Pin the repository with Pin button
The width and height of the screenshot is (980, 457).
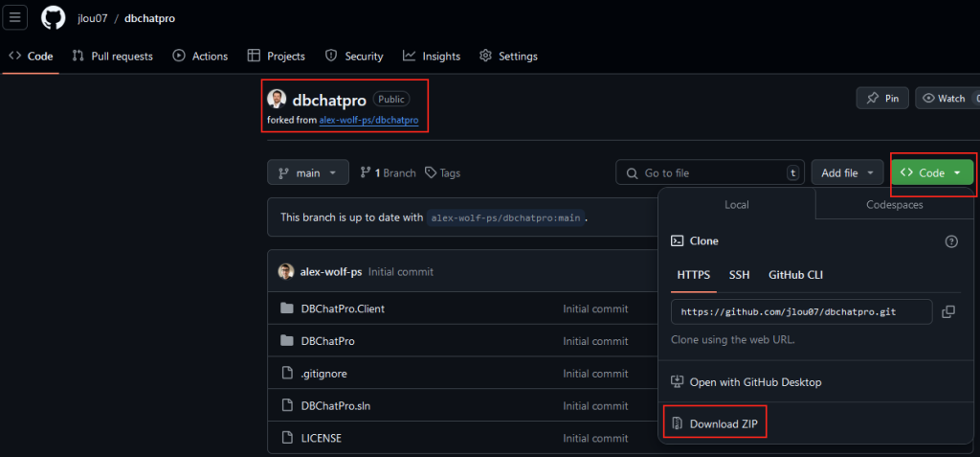(x=882, y=99)
